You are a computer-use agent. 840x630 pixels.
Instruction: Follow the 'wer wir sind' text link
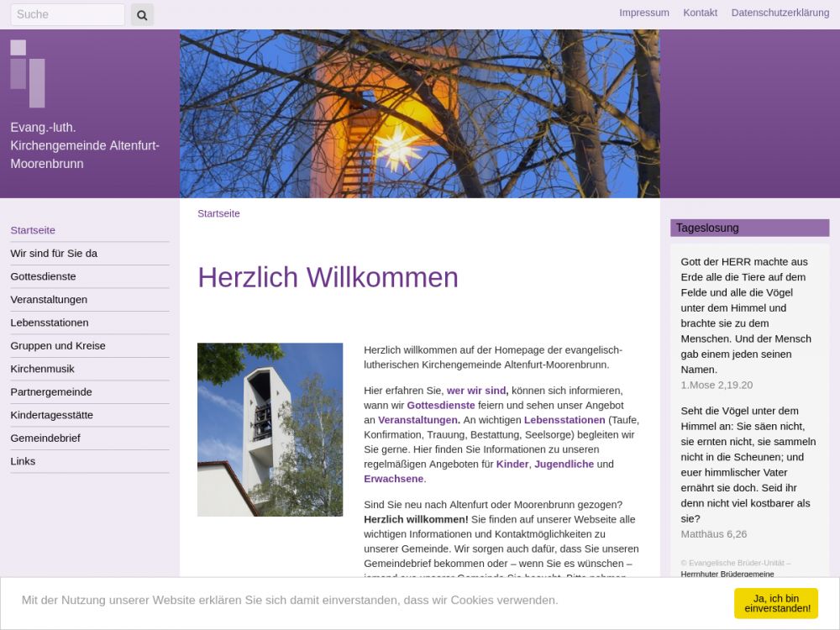476,391
